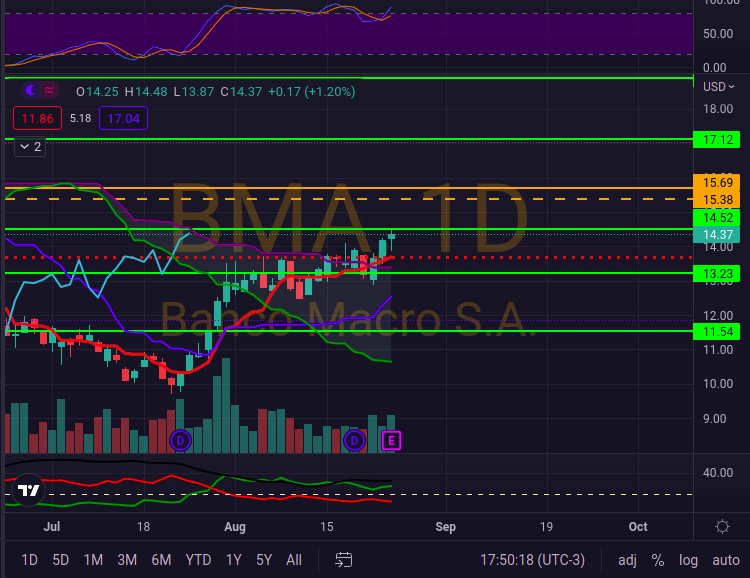Open chart settings gear icon

pyautogui.click(x=722, y=527)
